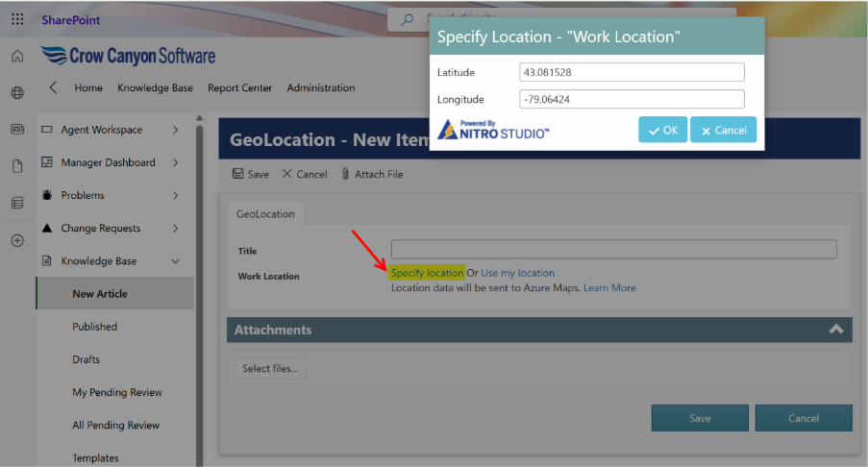This screenshot has height=467, width=868.
Task: Click the page document icon in left rail
Action: click(17, 166)
